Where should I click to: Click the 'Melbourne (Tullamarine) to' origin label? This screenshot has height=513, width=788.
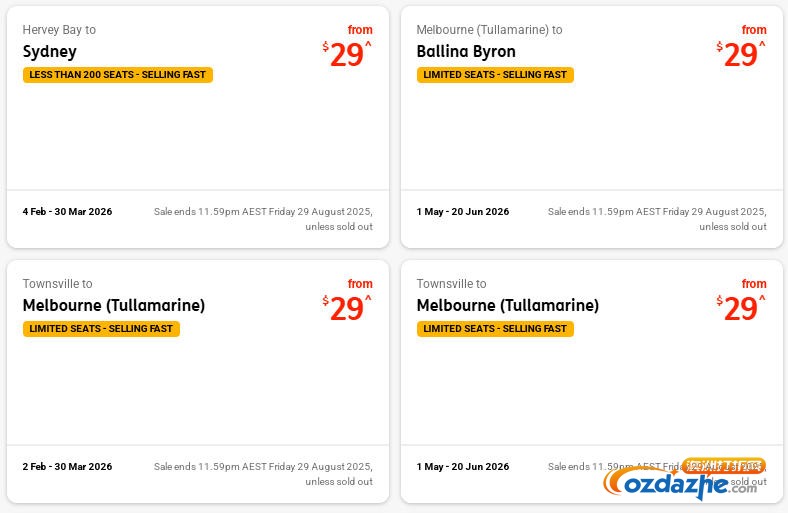click(x=489, y=30)
